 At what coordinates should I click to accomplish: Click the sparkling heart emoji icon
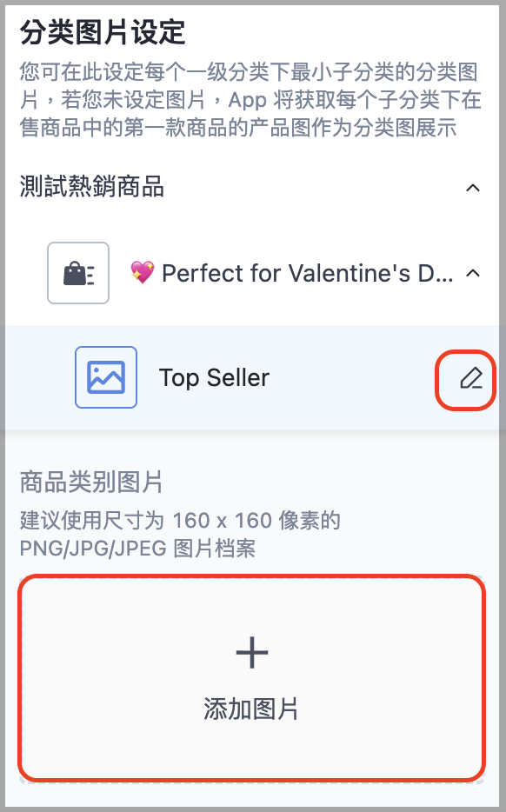tap(142, 272)
